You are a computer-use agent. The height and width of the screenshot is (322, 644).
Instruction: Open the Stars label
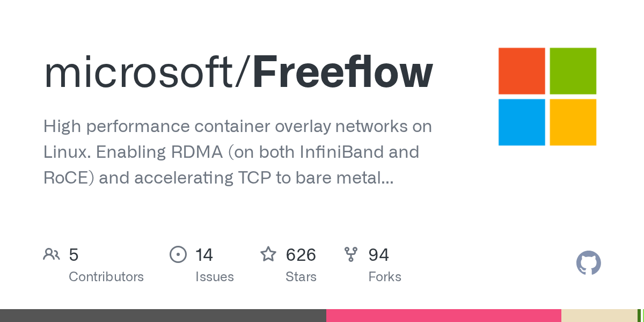[x=301, y=277]
